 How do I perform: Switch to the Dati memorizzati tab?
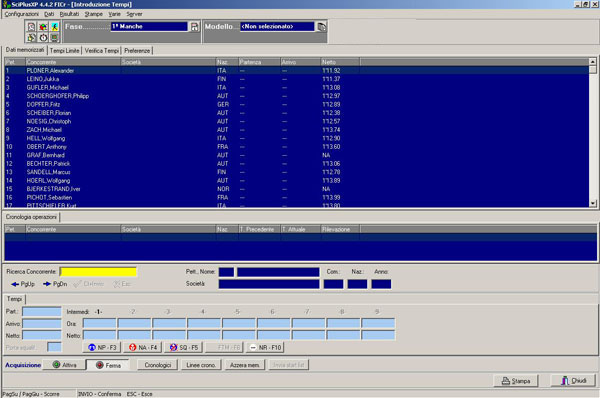tap(25, 50)
